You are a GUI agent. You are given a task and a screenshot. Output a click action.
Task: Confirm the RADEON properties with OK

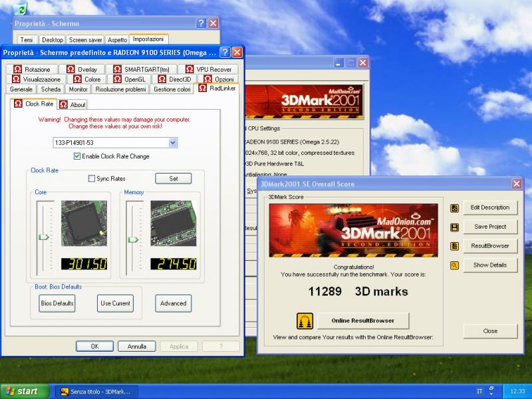click(94, 346)
